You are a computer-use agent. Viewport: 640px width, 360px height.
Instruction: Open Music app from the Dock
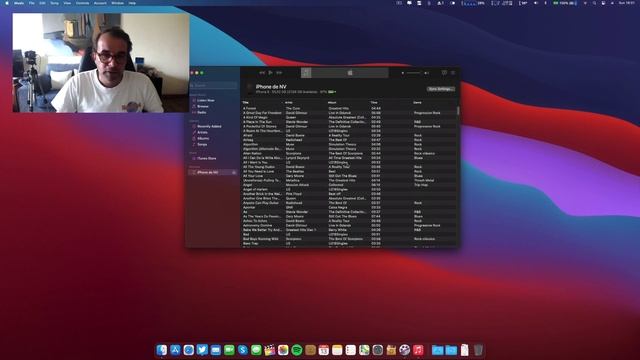[418, 350]
